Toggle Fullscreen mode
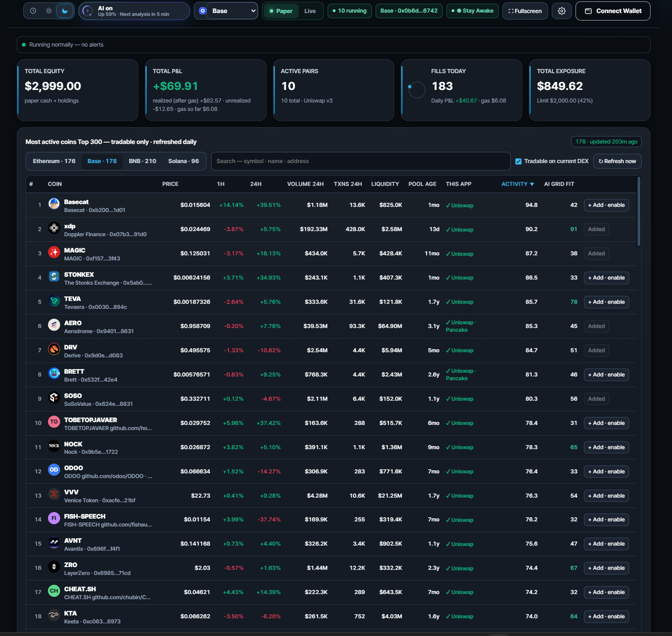 (525, 11)
